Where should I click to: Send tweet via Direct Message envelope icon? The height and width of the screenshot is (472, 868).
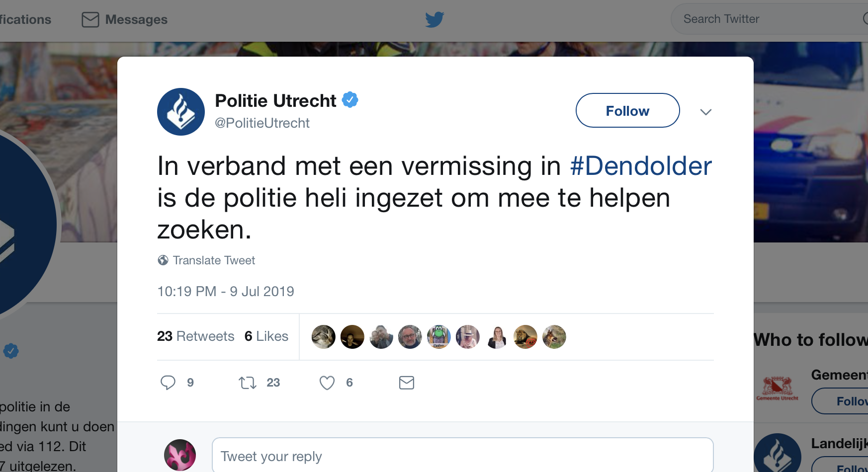407,383
